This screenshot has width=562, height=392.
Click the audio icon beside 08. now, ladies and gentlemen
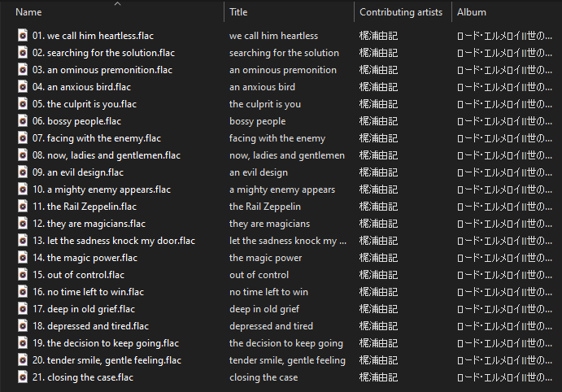coord(23,155)
